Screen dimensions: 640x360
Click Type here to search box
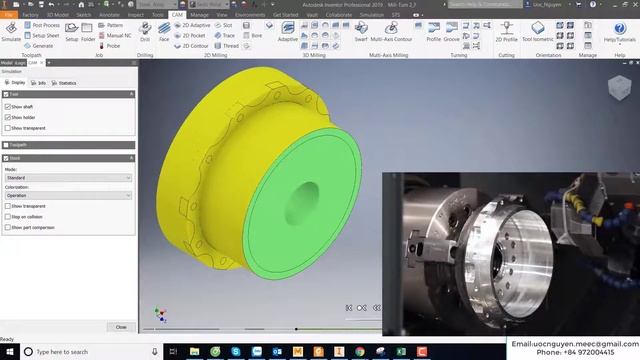(x=91, y=351)
